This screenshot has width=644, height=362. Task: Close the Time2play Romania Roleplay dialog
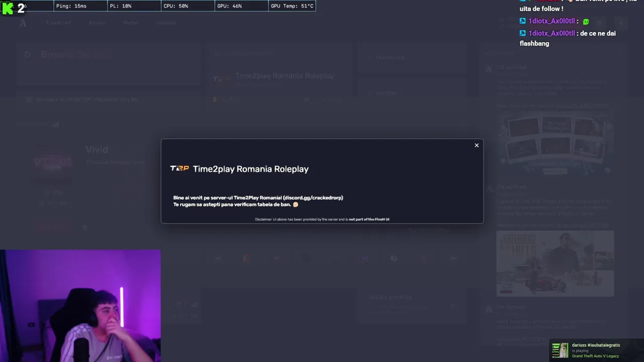pos(476,145)
